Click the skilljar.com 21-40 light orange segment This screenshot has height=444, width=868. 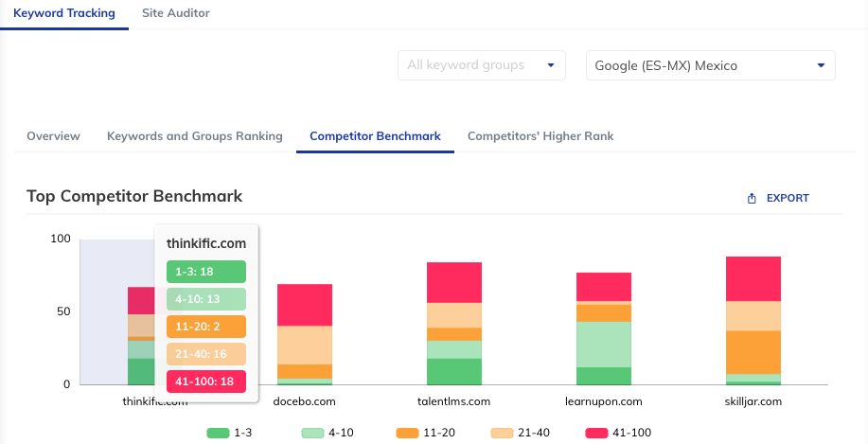(x=753, y=316)
